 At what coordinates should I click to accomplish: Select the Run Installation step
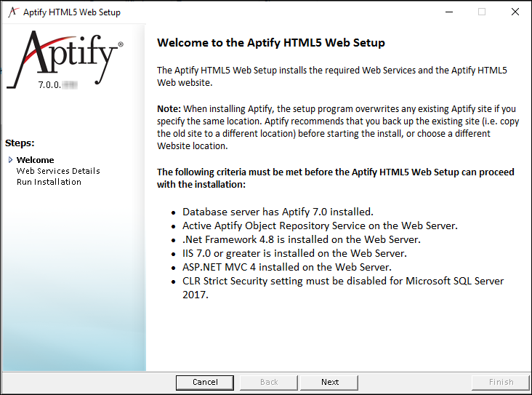click(x=49, y=182)
